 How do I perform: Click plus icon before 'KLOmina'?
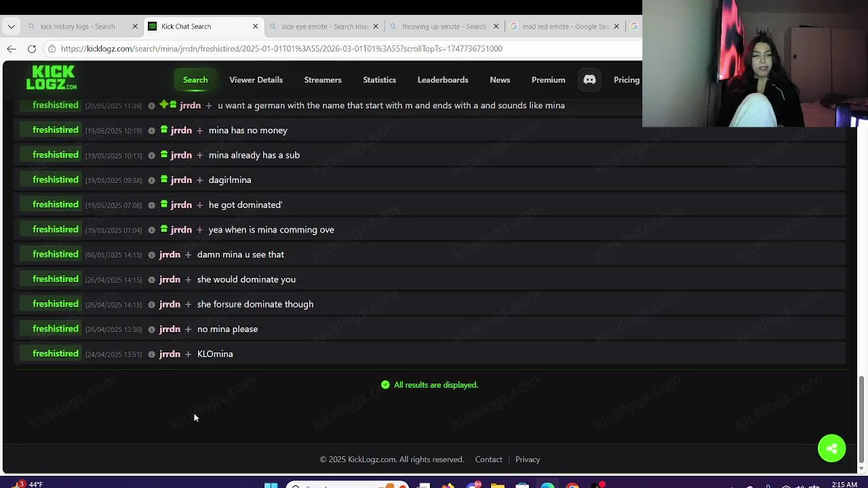tap(188, 354)
